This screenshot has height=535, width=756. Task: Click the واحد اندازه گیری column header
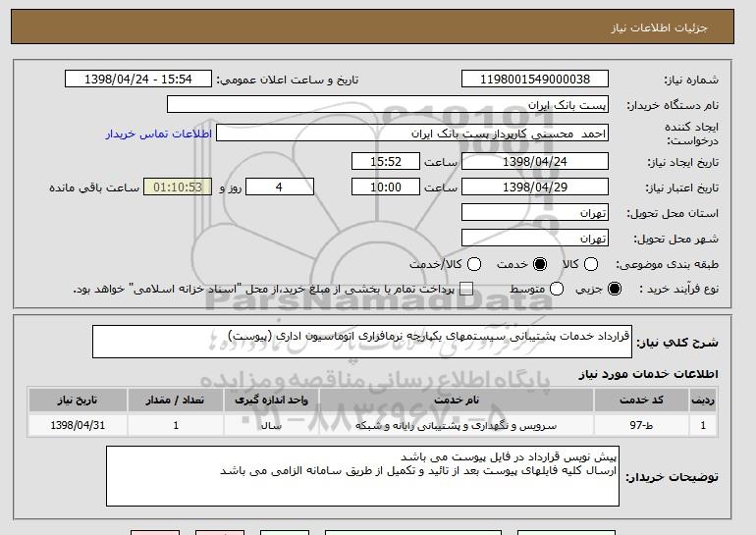tap(271, 401)
